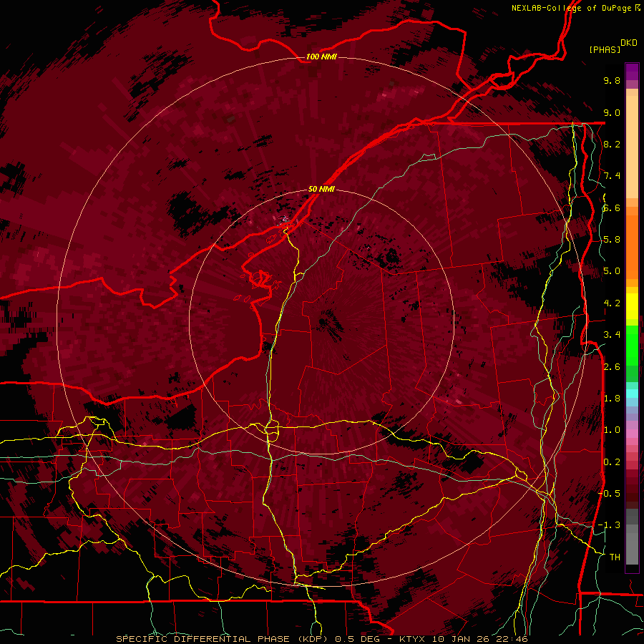The width and height of the screenshot is (644, 644).
Task: Pick the yellow swatch on the color scale
Action: [632, 306]
